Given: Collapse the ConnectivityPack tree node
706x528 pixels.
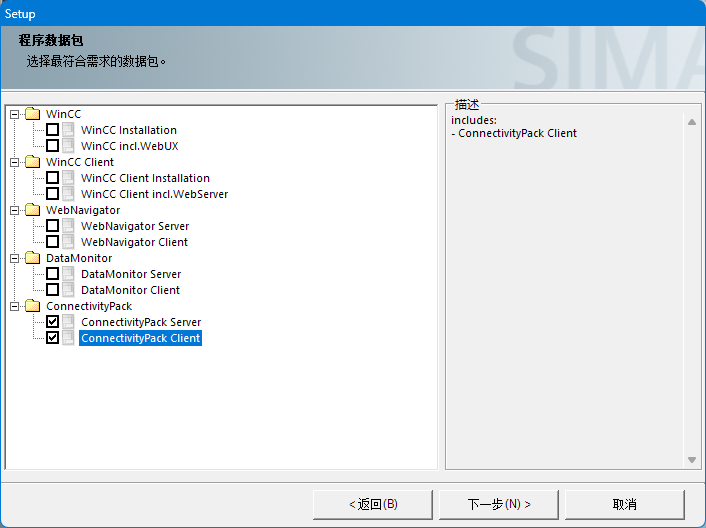Looking at the screenshot, I should click(14, 307).
